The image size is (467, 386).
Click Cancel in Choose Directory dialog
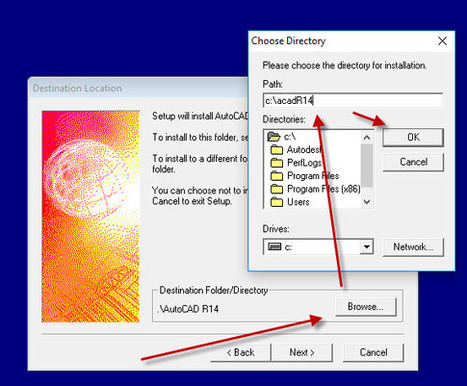point(413,162)
